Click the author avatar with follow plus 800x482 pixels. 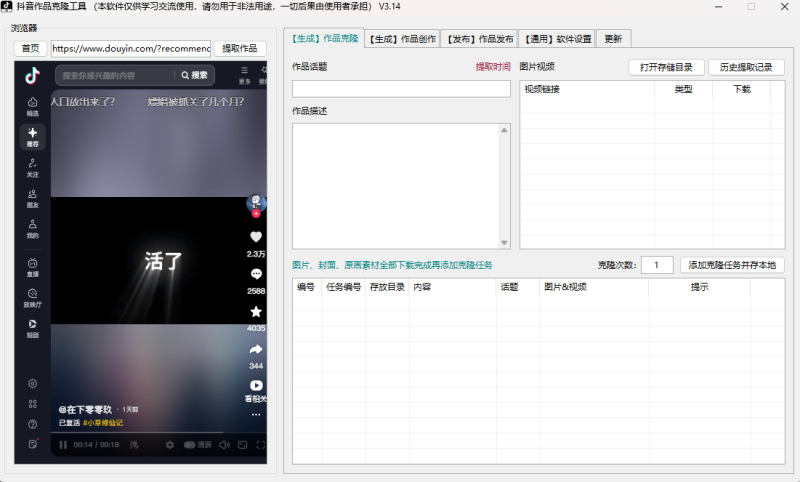[256, 204]
